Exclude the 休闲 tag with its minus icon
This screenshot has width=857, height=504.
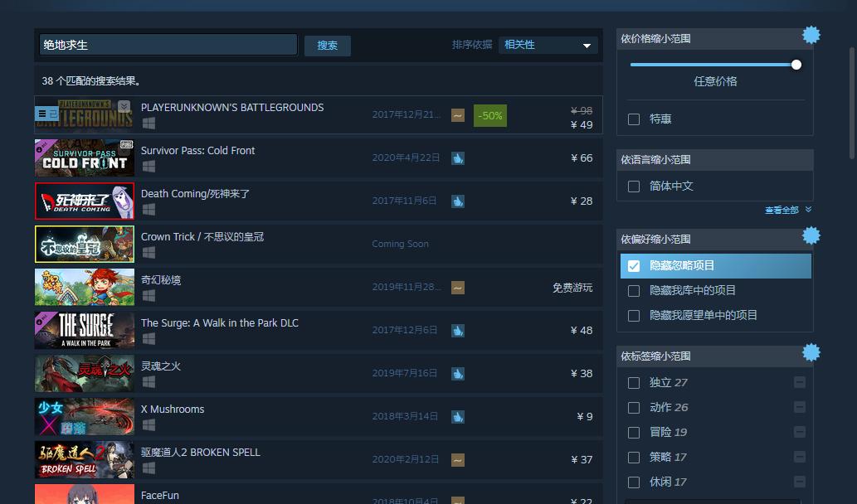pos(800,482)
